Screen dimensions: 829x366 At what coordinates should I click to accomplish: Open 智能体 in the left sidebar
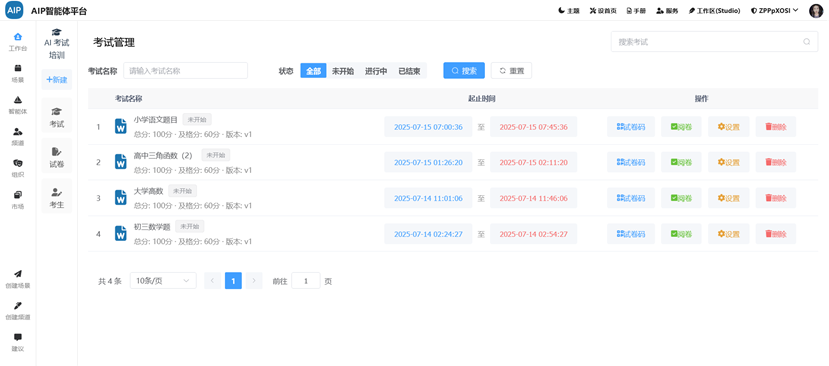tap(17, 105)
